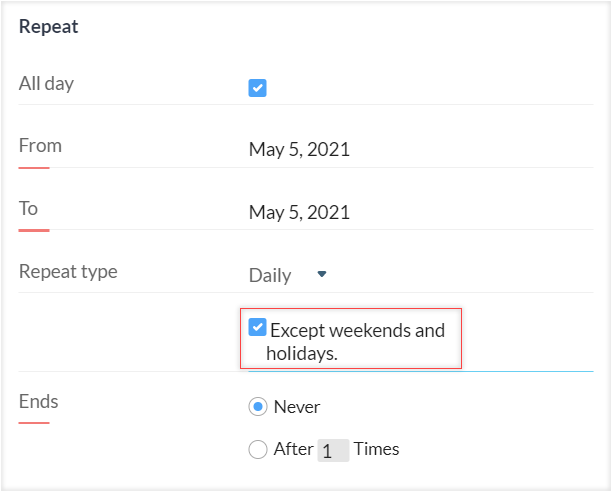Image resolution: width=612 pixels, height=492 pixels.
Task: Click the From field label
Action: [x=40, y=145]
